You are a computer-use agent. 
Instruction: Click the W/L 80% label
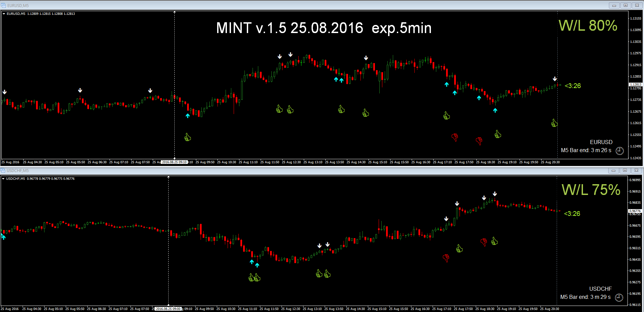588,26
